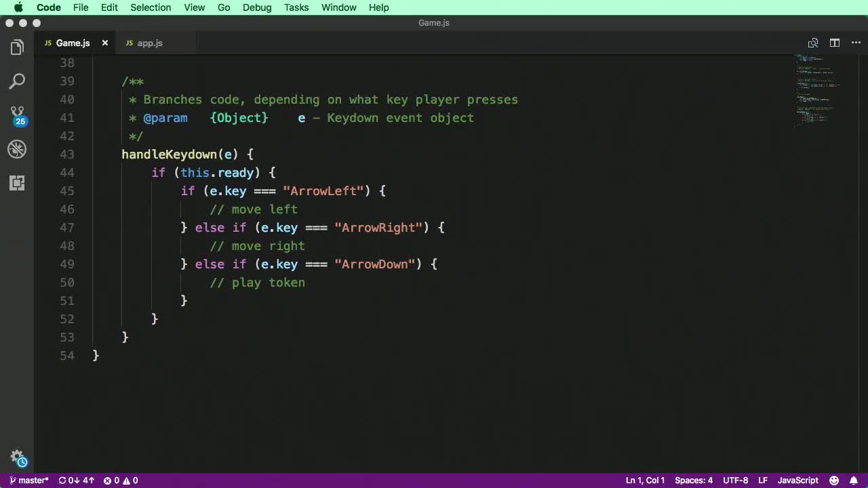Open the Debug menu
The width and height of the screenshot is (868, 488).
point(257,7)
